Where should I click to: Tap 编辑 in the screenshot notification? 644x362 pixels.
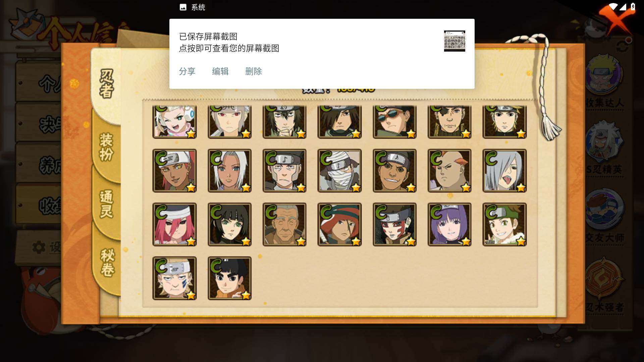coord(220,71)
